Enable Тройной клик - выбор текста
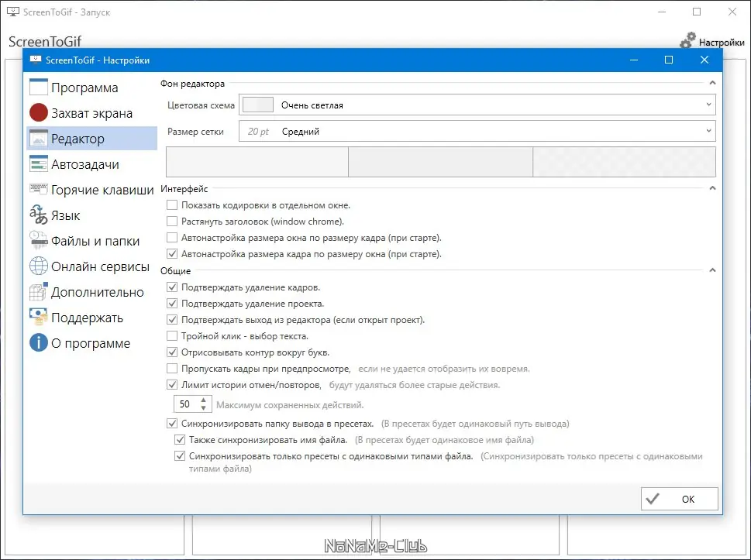Screen dimensions: 751x560 click(x=172, y=336)
